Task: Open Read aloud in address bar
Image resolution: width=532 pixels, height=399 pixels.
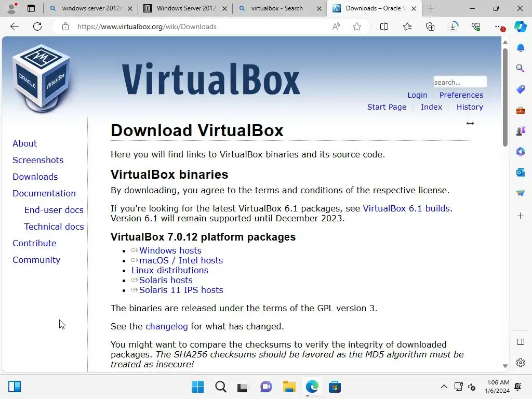Action: coord(336,26)
